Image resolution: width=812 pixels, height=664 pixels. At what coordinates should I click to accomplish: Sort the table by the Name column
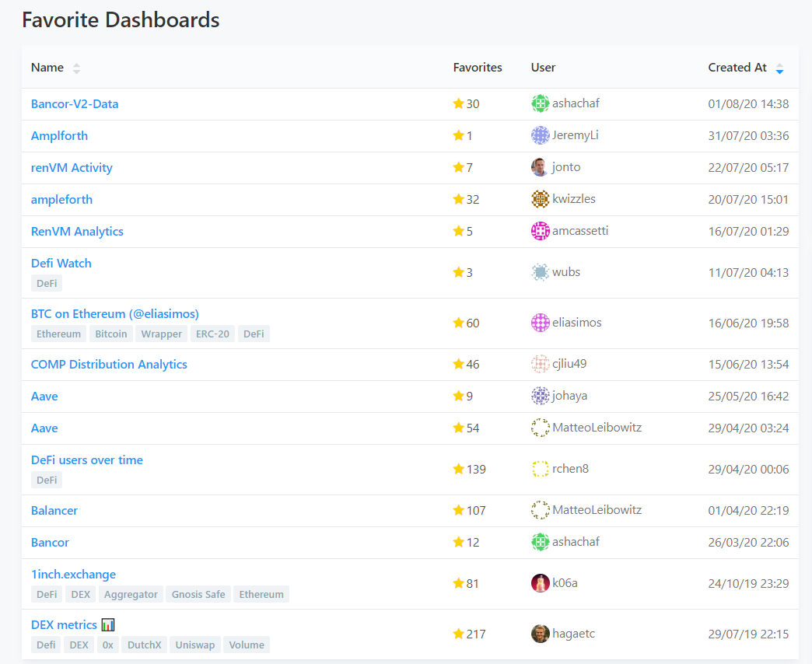point(76,68)
